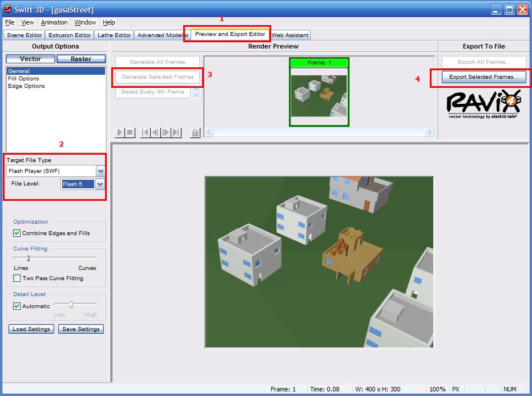
Task: Uncheck Automatic detail level
Action: coord(17,306)
